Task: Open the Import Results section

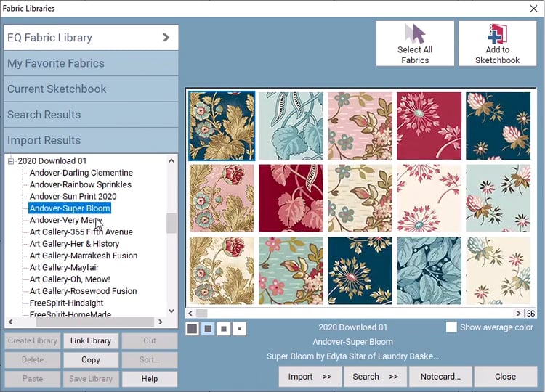Action: [x=91, y=140]
